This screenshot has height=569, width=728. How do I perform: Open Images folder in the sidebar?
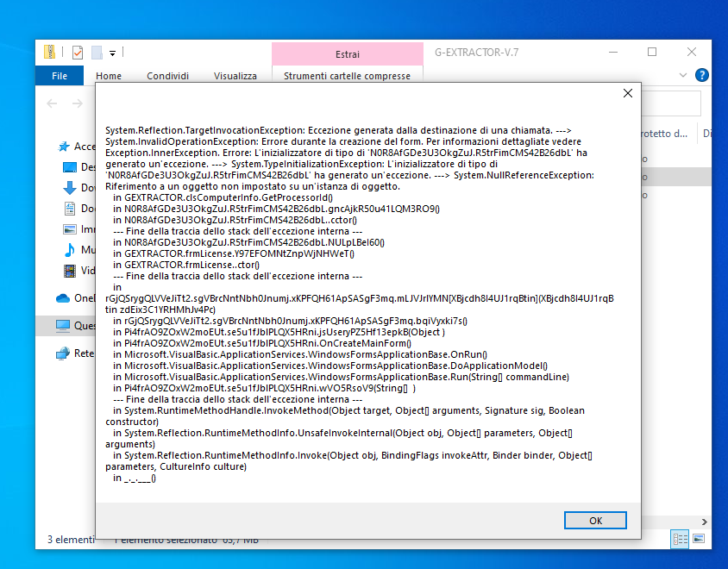(79, 228)
